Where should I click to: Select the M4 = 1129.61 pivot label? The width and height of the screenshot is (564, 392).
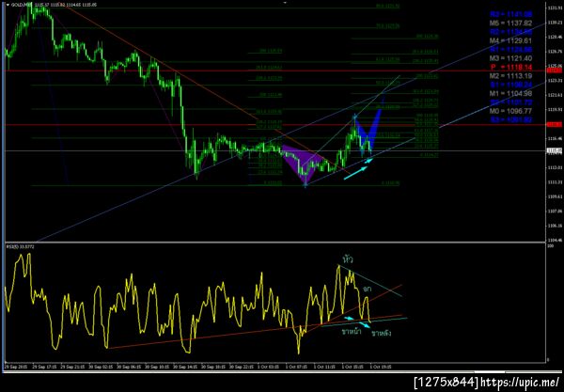pyautogui.click(x=510, y=40)
